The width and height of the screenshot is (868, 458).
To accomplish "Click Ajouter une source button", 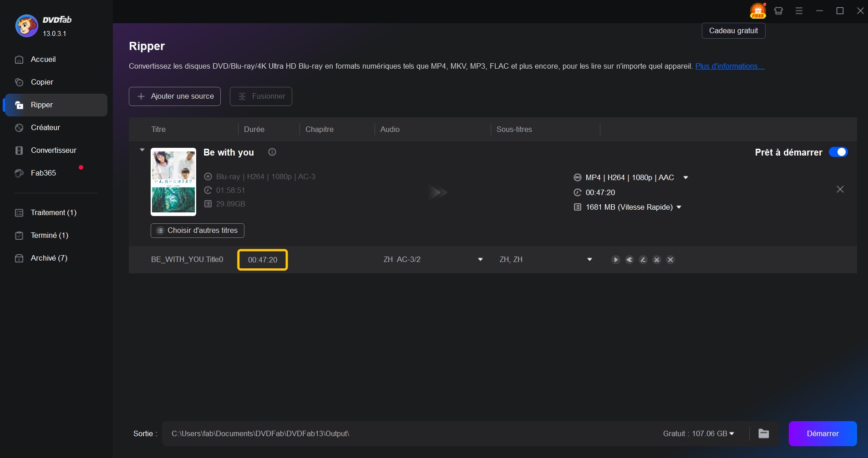I will coord(175,96).
